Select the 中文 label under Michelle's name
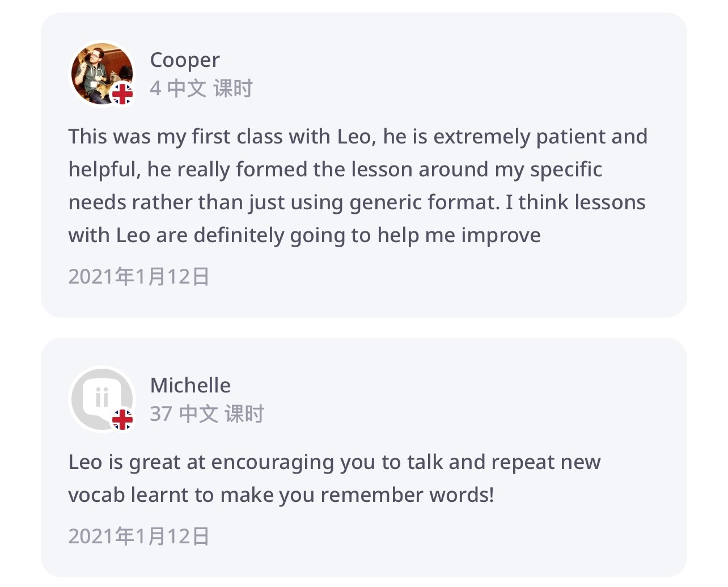Viewport: 728px width, 587px height. [198, 414]
